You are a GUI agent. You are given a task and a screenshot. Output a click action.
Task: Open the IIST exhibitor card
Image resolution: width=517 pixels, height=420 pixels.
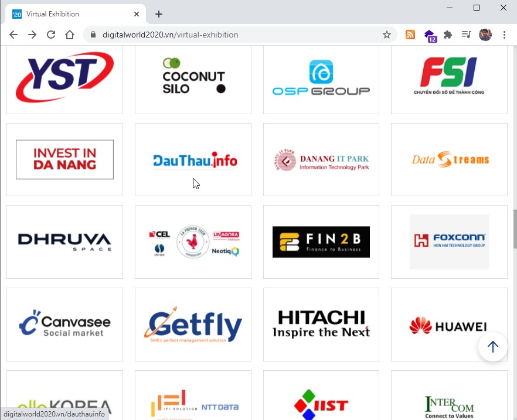coord(321,395)
